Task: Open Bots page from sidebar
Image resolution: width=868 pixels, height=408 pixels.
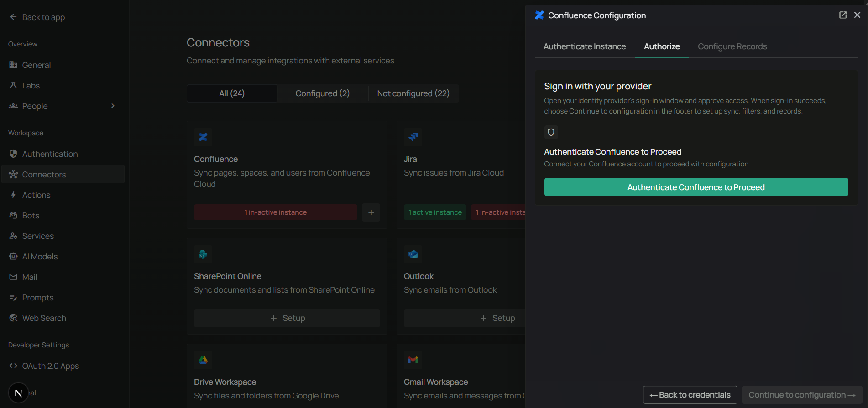Action: pos(63,215)
